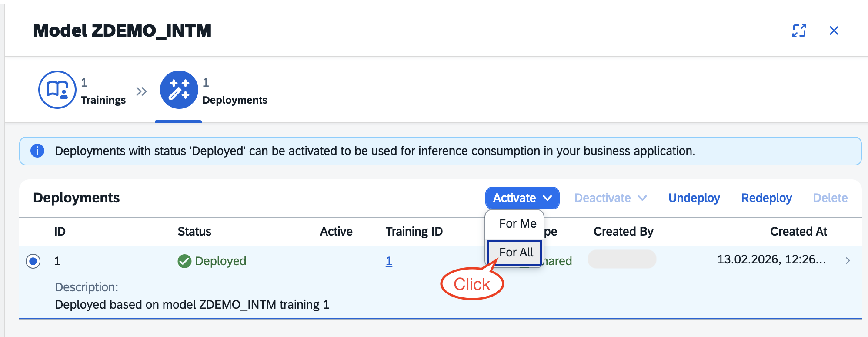The image size is (868, 337).
Task: Select the radio button for deployment 1
Action: [x=33, y=261]
